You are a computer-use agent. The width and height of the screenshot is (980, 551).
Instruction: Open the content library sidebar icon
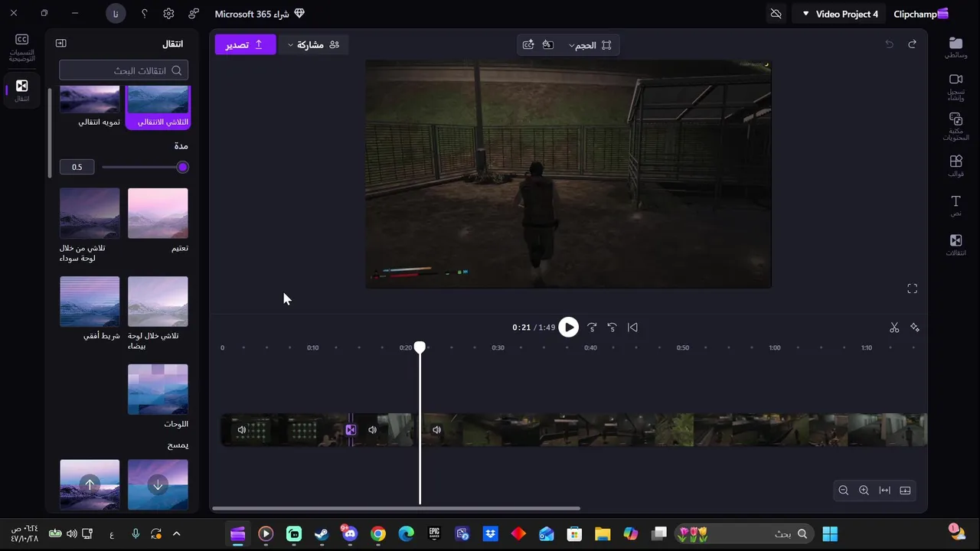pos(955,126)
